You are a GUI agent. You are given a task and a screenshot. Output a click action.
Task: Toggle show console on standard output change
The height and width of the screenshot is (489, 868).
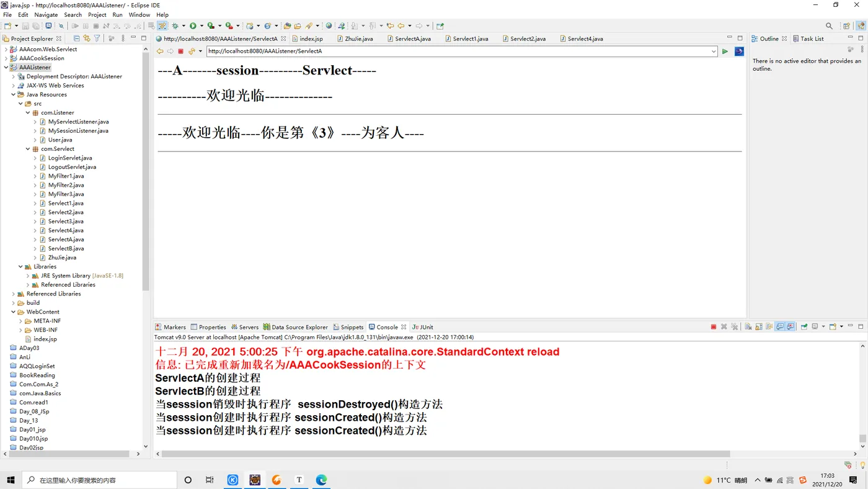[780, 326]
